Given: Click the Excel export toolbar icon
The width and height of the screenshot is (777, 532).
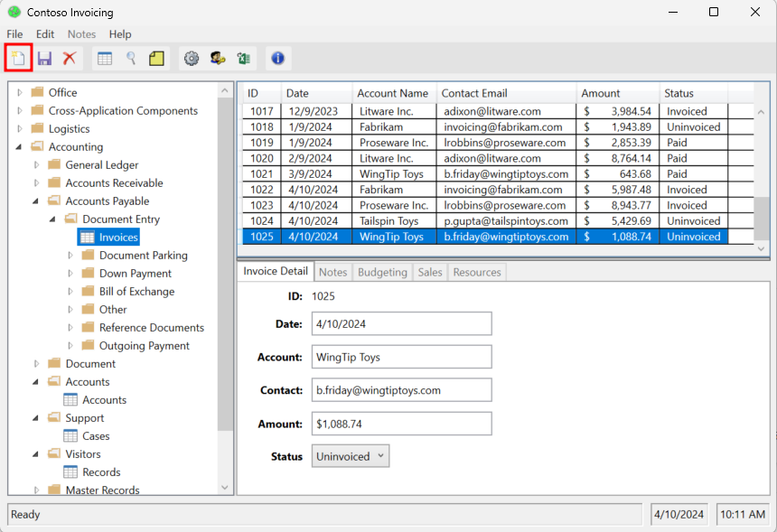Looking at the screenshot, I should pyautogui.click(x=243, y=59).
